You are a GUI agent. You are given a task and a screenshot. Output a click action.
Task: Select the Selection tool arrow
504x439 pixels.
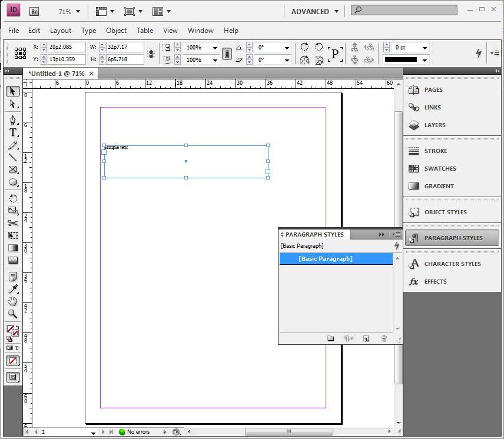(x=12, y=92)
